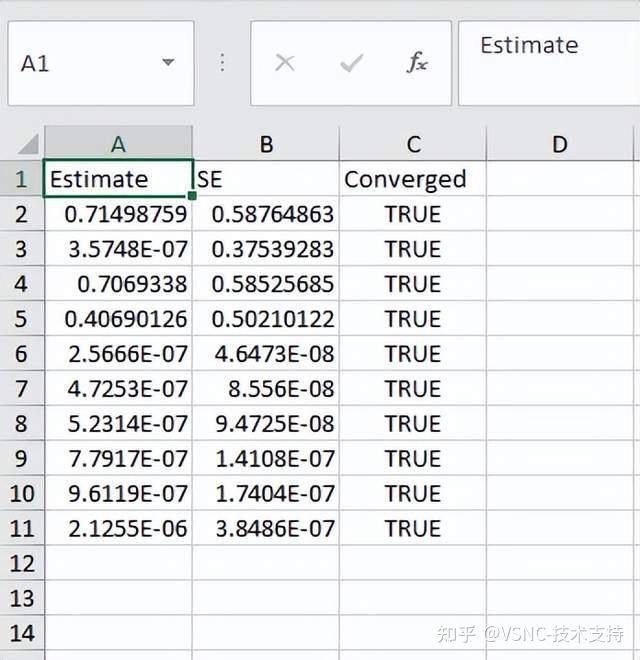This screenshot has width=640, height=660.
Task: Select cell with value 0.71498759
Action: [x=118, y=214]
